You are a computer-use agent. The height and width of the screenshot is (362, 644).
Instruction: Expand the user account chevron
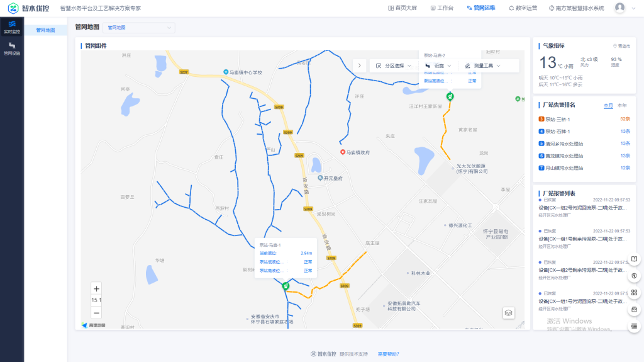[633, 8]
